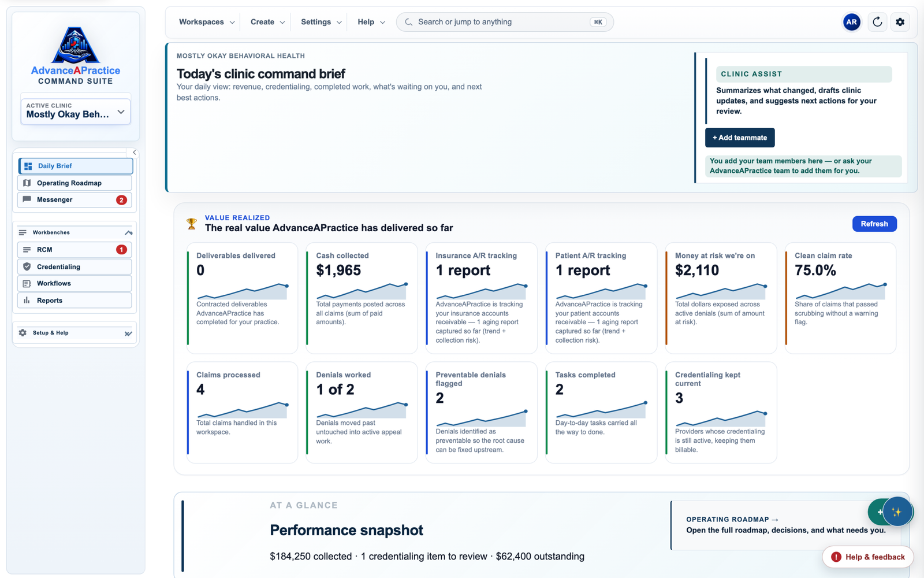Click the red Messenger badge showing 2

click(121, 200)
